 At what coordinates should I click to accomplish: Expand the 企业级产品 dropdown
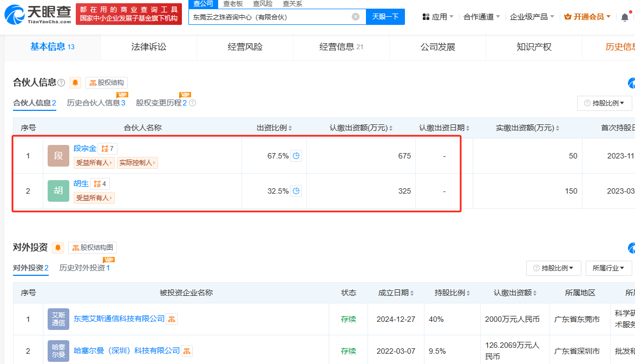click(532, 17)
